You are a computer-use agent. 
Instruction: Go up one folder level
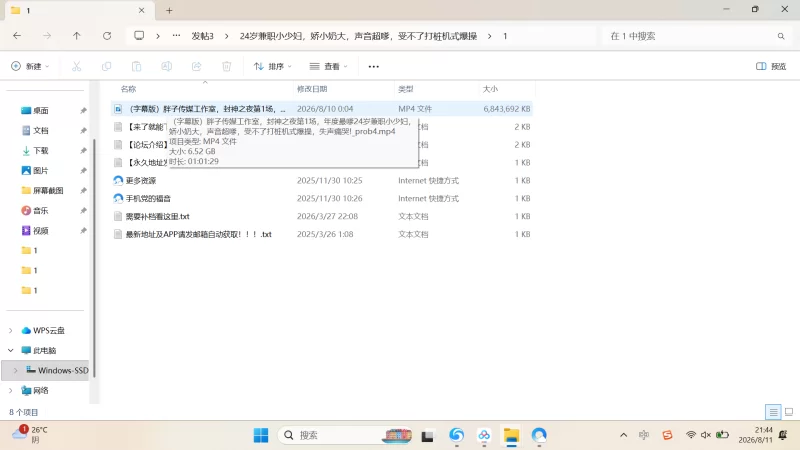tap(77, 36)
